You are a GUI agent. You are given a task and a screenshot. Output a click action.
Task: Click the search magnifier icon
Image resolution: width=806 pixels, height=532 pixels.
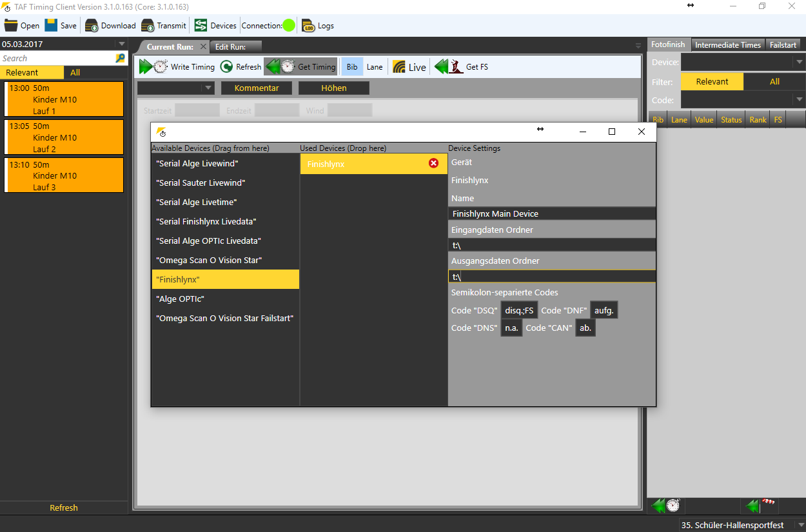[x=120, y=58]
